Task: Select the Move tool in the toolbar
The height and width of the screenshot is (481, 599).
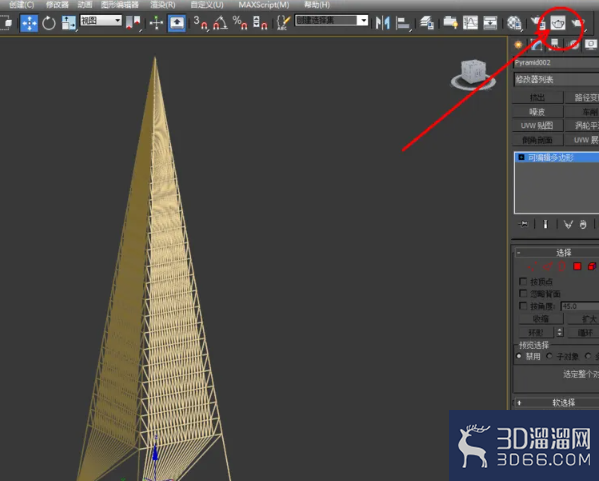Action: pos(29,23)
